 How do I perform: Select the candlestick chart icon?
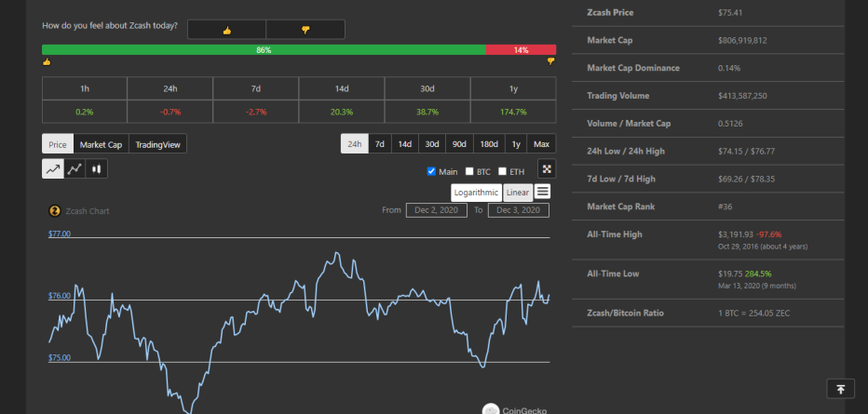tap(96, 169)
